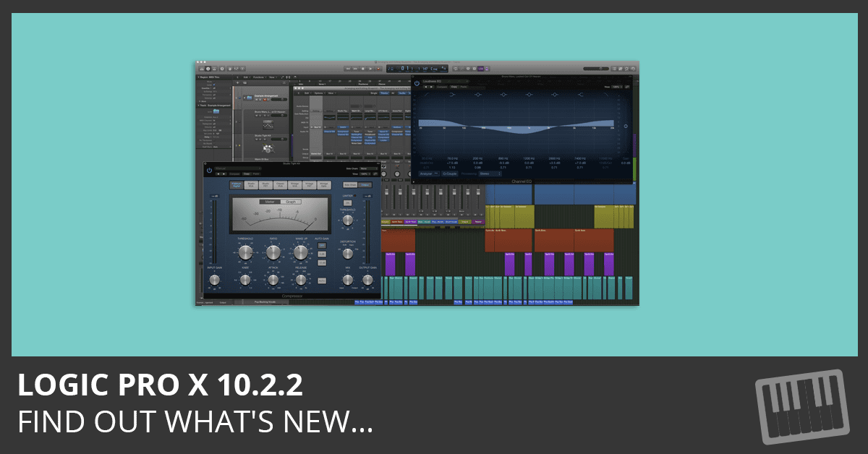Click the compressor Threshold knob

tap(245, 252)
